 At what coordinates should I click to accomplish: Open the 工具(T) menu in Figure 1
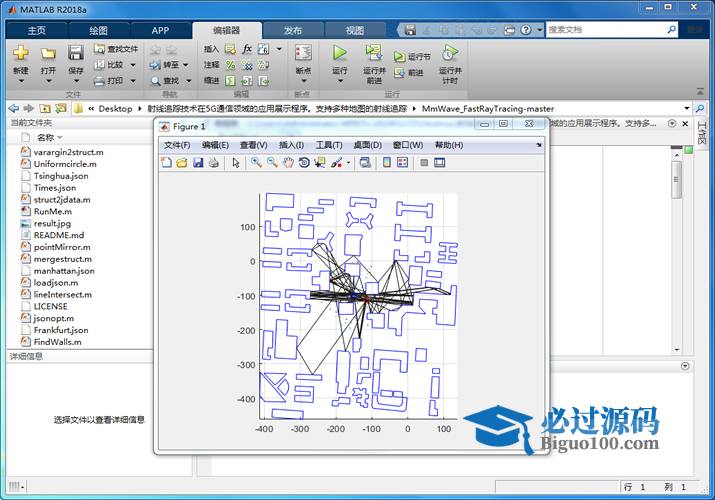click(329, 145)
